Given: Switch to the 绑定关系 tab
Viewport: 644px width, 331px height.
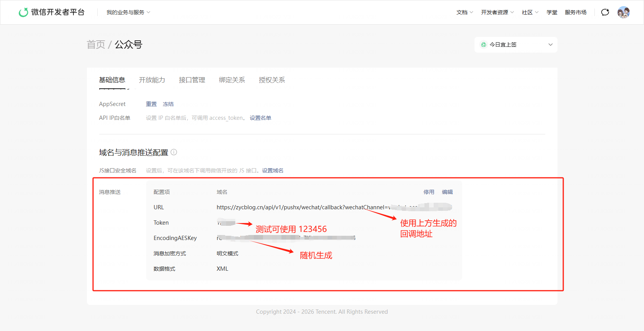Looking at the screenshot, I should 232,80.
